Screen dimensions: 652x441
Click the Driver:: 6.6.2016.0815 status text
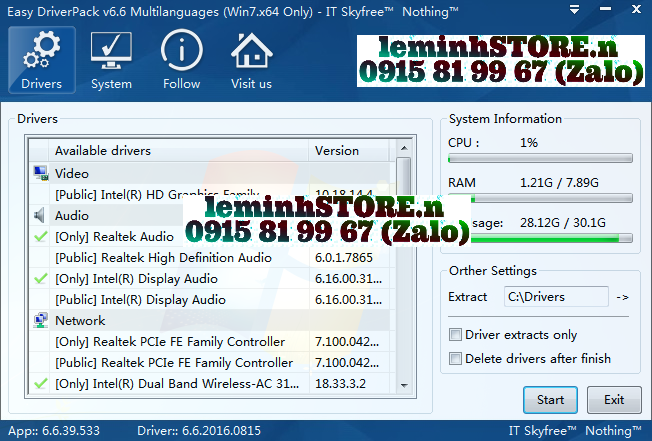(199, 431)
